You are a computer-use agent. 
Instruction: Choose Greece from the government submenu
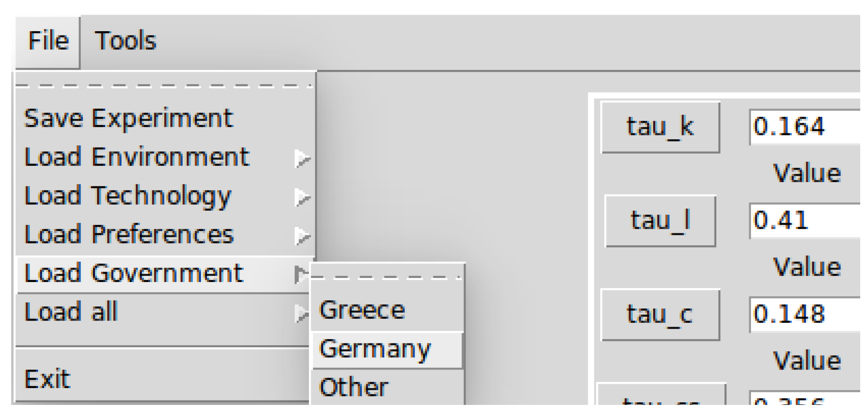coord(362,310)
